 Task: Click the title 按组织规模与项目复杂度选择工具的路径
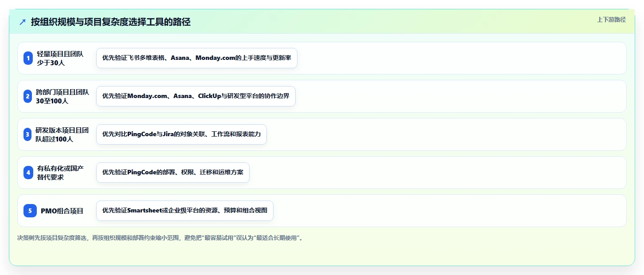tap(111, 22)
